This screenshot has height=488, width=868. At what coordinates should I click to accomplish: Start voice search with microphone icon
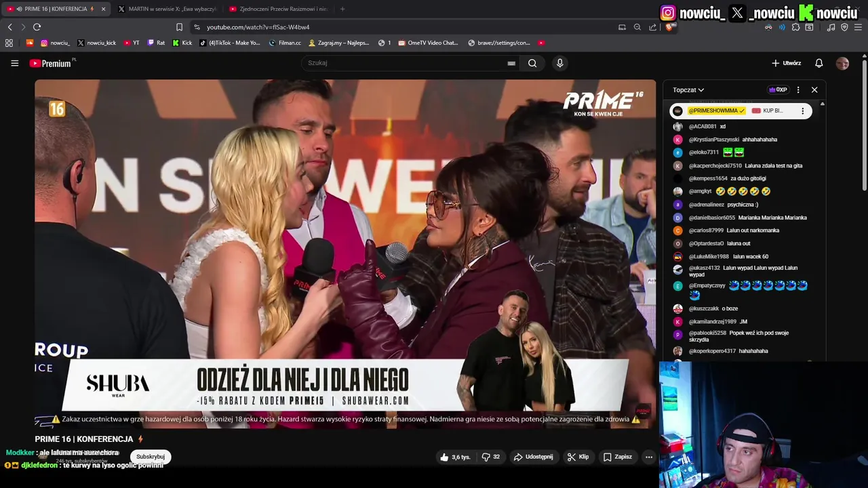coord(559,63)
